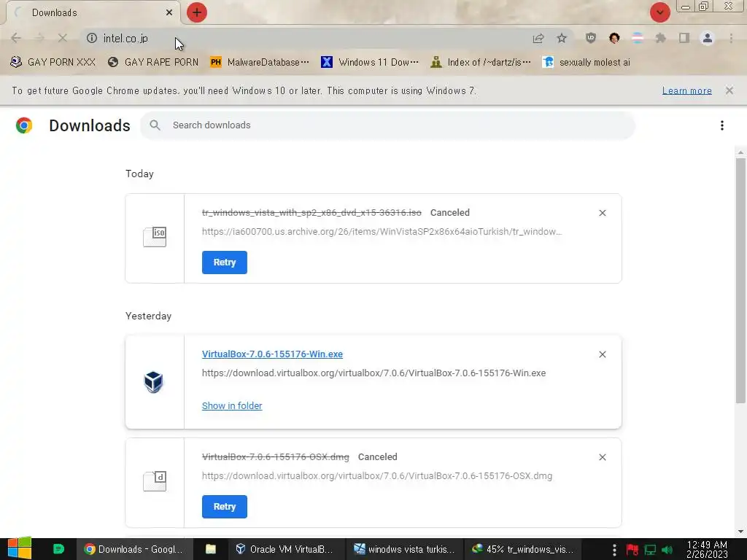The width and height of the screenshot is (747, 560).
Task: Open the red flag Action Center tray icon
Action: click(x=632, y=550)
